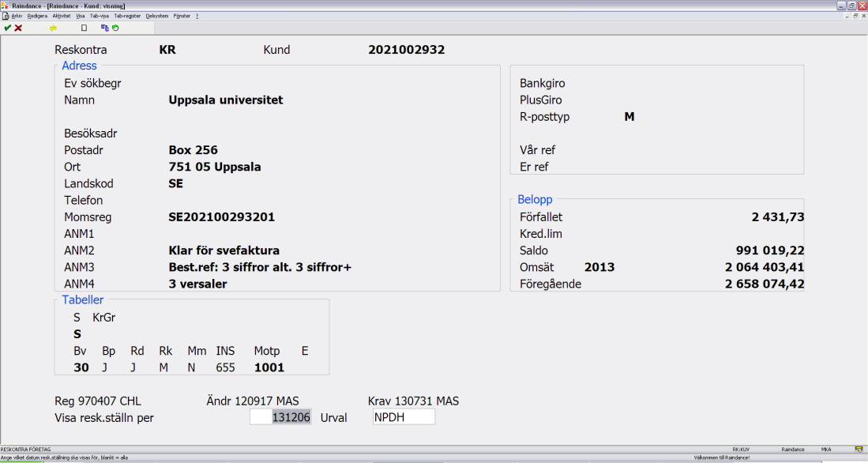Open the Arkiv menu
The width and height of the screenshot is (868, 463).
[17, 16]
